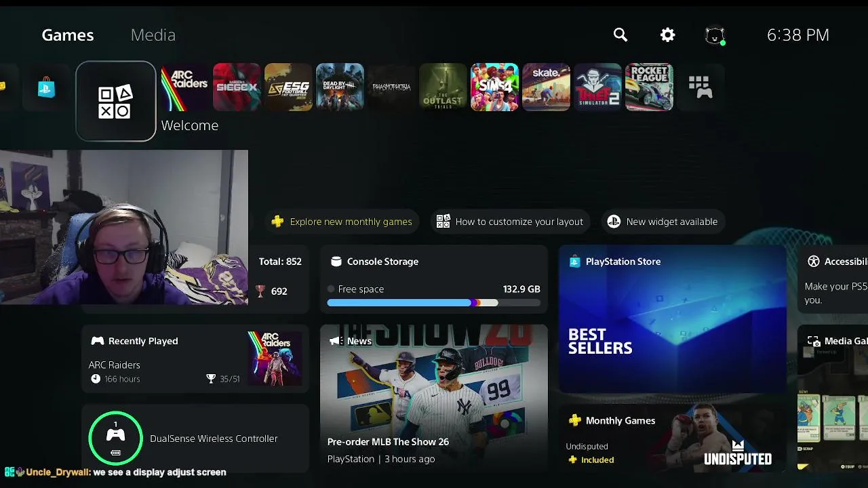Select Explore new monthly games
This screenshot has width=868, height=488.
pyautogui.click(x=342, y=222)
